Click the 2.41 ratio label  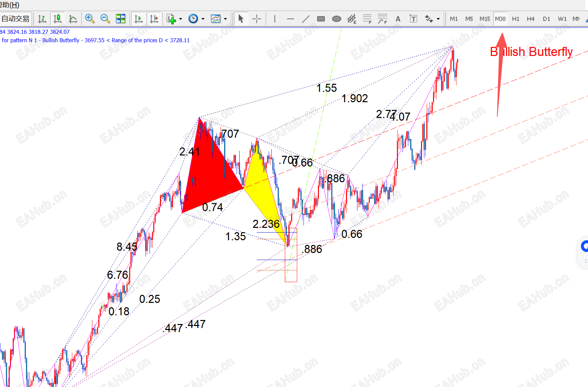[189, 151]
